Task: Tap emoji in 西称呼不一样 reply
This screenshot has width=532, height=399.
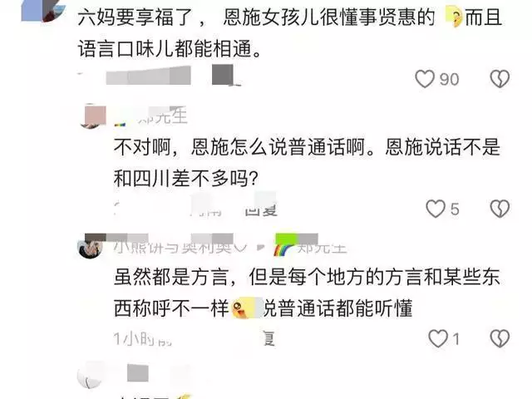Action: coord(244,308)
